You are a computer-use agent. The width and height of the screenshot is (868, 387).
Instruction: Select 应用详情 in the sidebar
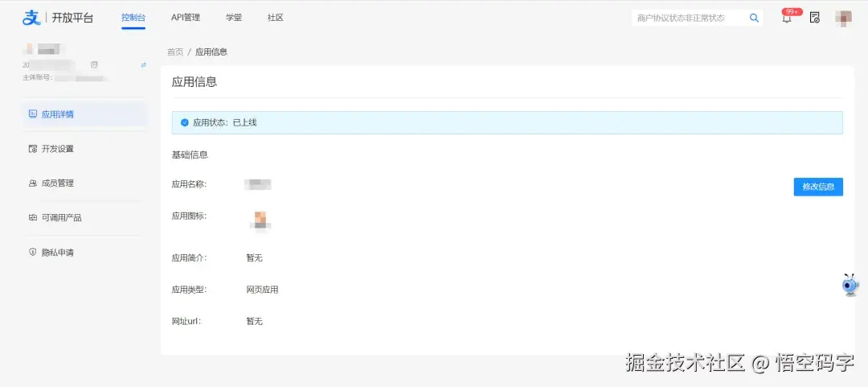click(x=84, y=114)
